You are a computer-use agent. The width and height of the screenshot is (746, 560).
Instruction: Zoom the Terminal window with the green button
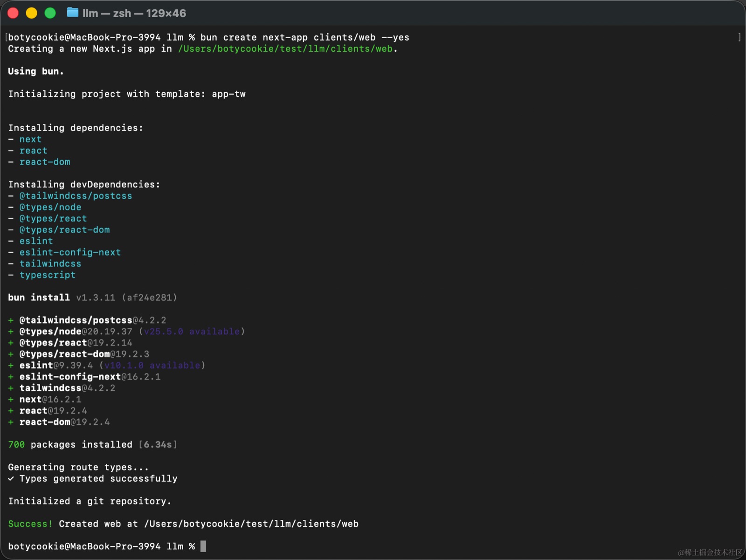coord(50,13)
